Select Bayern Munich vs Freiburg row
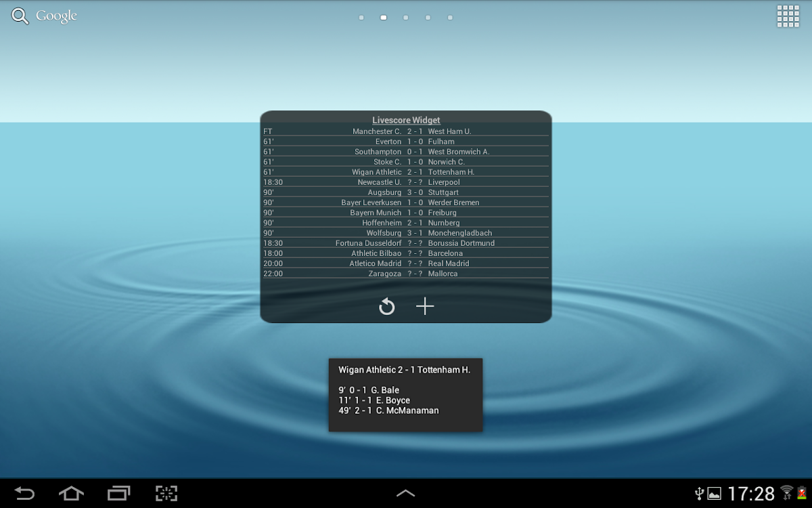Screen dimensions: 812x508 (406, 213)
